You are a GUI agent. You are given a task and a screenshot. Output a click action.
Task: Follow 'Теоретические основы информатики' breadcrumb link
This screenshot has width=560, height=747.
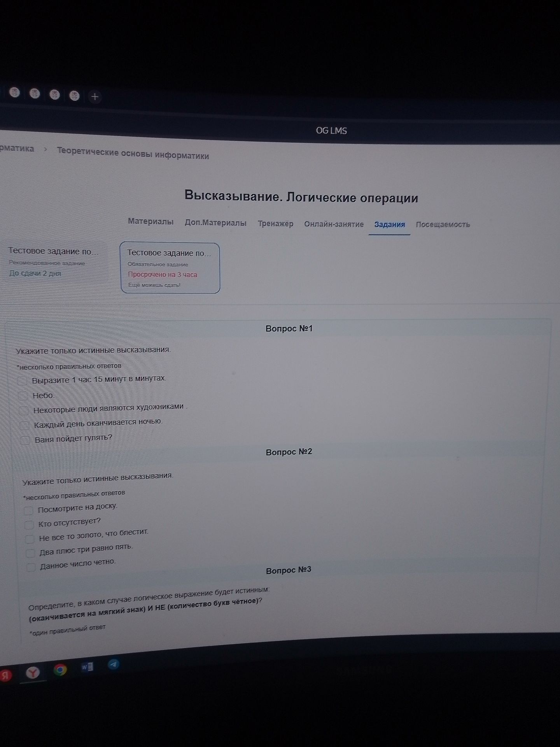coord(133,153)
